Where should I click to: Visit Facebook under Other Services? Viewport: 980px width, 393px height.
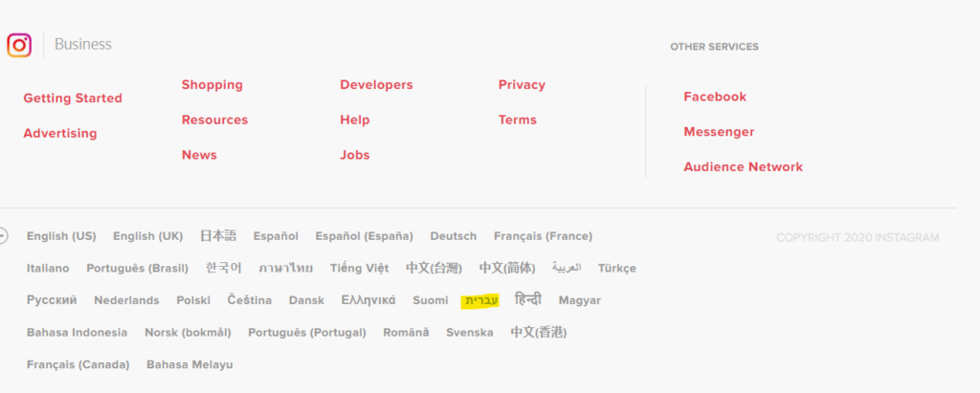click(714, 97)
